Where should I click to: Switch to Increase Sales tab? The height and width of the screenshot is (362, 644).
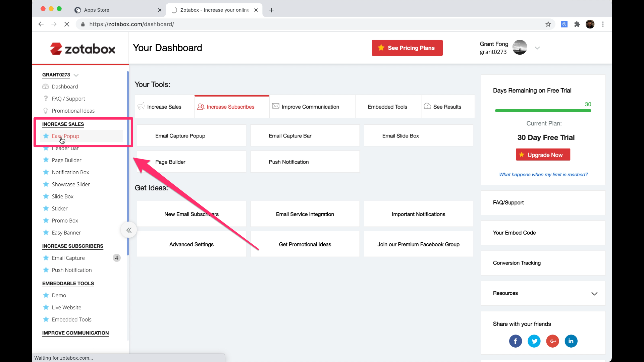(x=164, y=107)
